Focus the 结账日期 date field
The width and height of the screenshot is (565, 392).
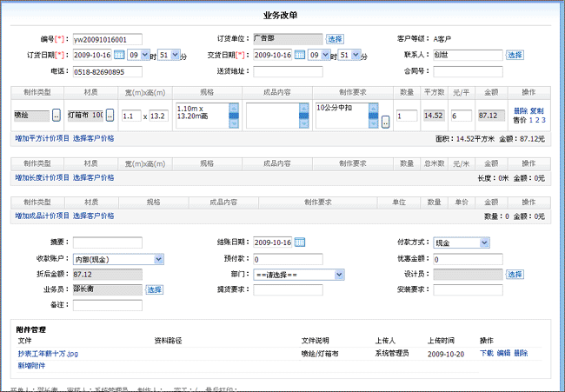[273, 243]
